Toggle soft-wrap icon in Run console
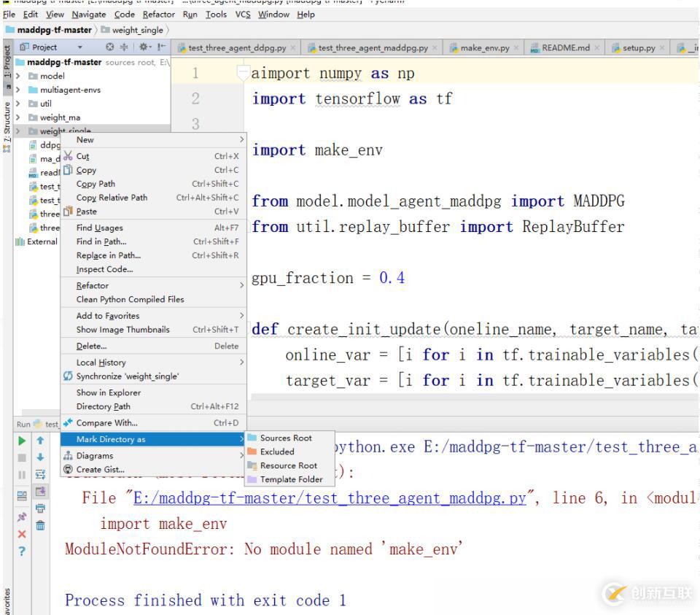Screen dimensions: 700x615 point(42,476)
